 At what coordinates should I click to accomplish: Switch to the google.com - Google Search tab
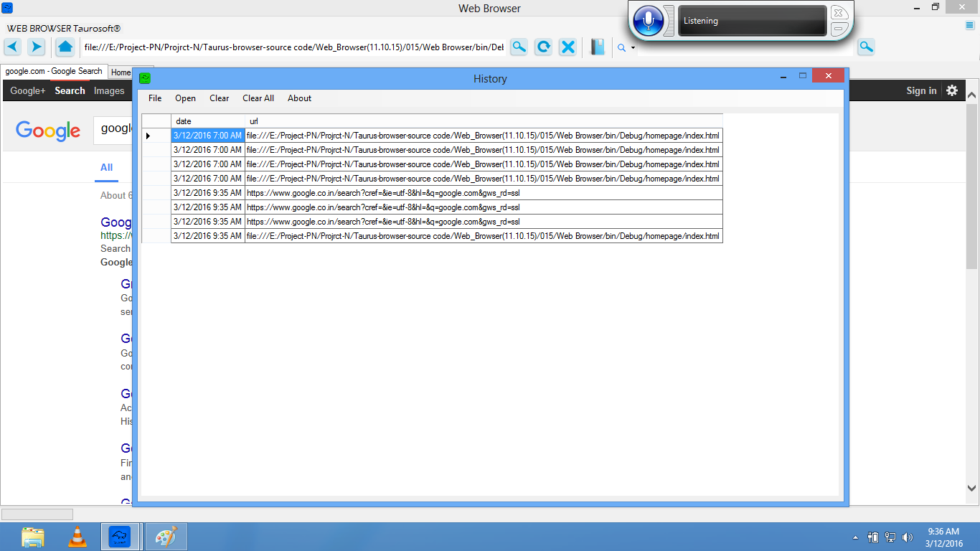click(x=54, y=72)
